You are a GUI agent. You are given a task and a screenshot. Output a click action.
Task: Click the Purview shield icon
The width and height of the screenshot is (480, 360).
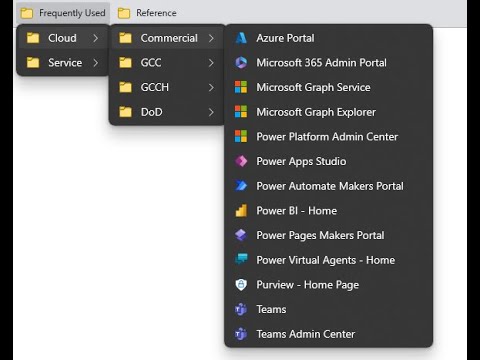pyautogui.click(x=241, y=285)
